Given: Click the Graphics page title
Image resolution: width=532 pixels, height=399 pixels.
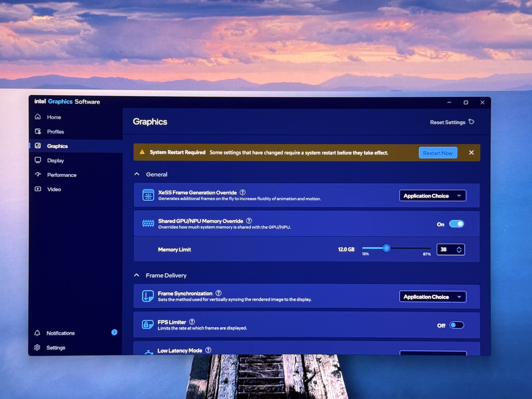Looking at the screenshot, I should coord(150,122).
